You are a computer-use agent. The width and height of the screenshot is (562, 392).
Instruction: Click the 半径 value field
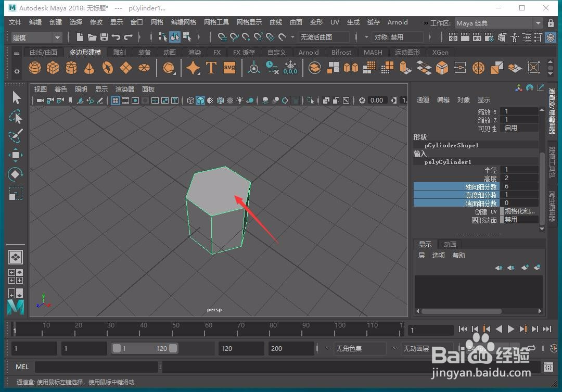pos(519,170)
